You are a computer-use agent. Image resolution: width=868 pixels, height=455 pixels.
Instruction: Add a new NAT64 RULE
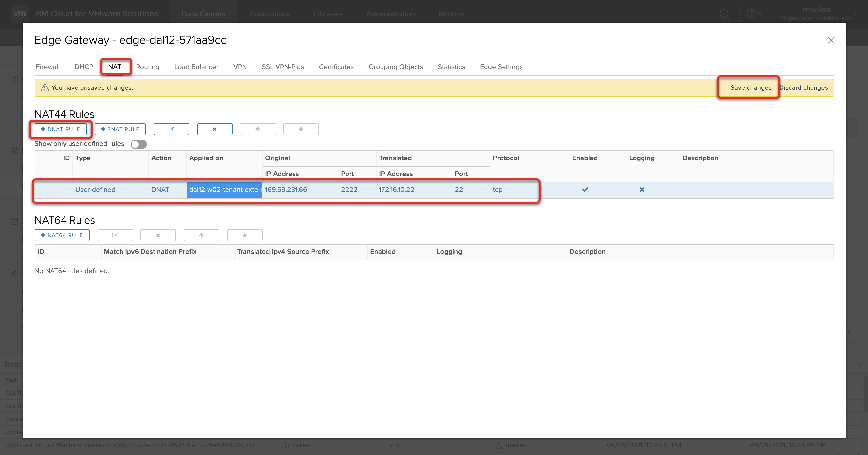tap(62, 235)
